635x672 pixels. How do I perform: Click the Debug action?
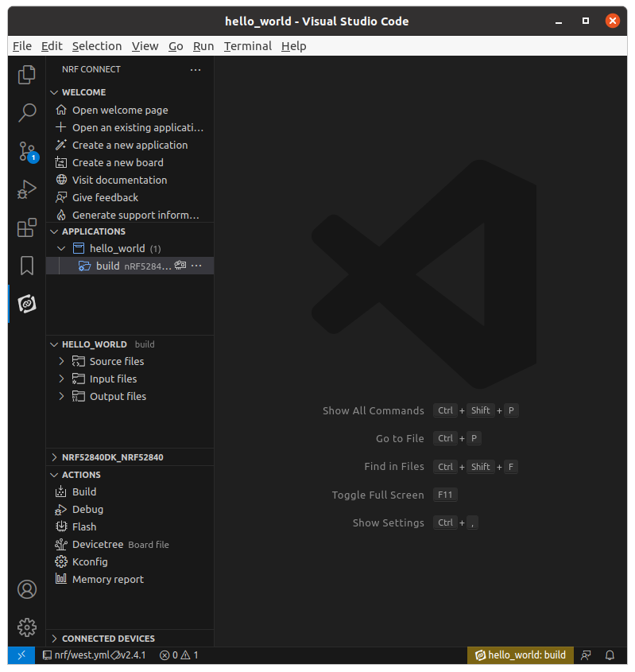click(x=130, y=510)
